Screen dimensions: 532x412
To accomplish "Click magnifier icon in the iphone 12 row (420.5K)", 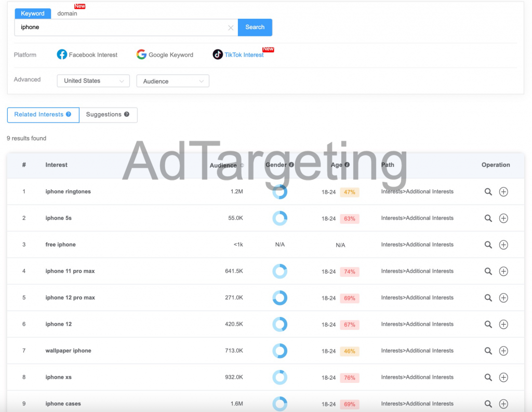I will pos(488,324).
